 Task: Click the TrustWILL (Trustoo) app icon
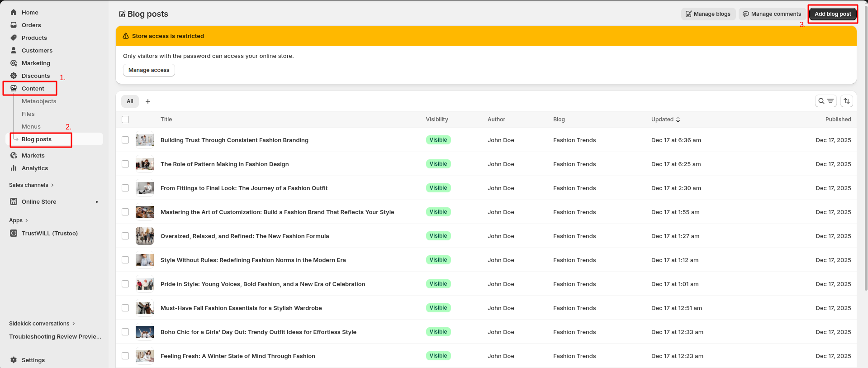coord(14,233)
